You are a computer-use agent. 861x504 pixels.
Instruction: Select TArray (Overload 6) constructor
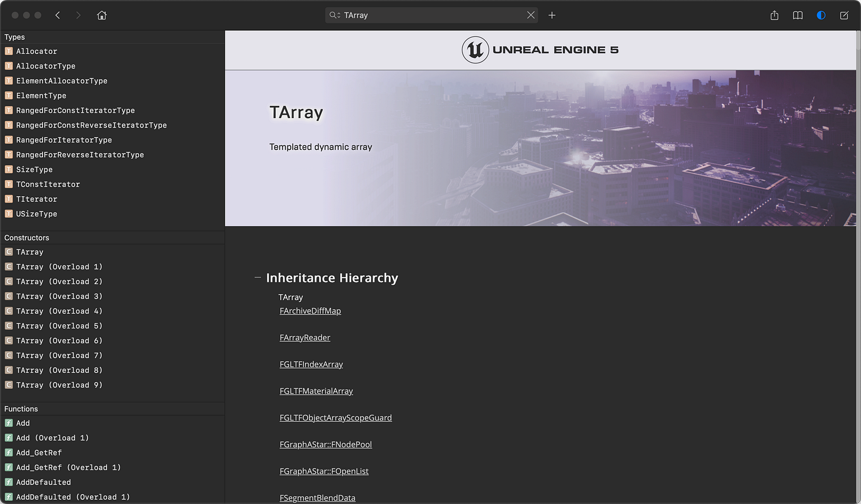pyautogui.click(x=112, y=340)
